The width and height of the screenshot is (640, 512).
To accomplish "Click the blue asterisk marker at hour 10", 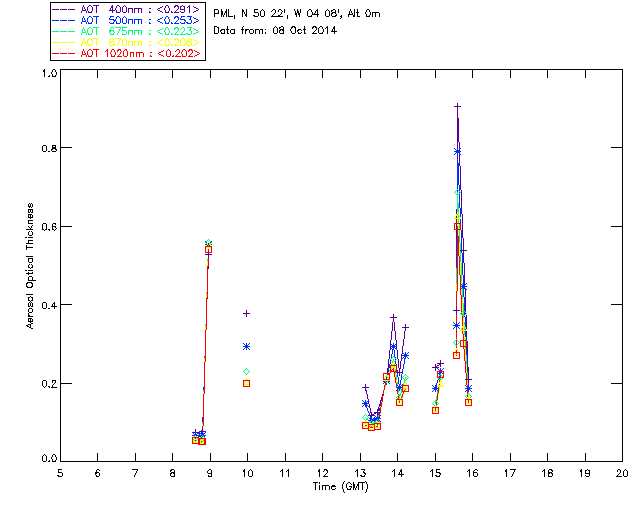I will tap(247, 347).
